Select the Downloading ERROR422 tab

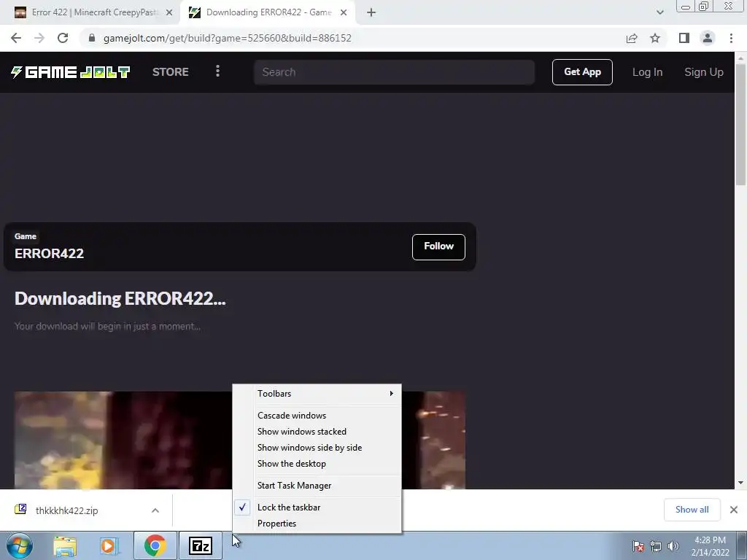pos(267,13)
